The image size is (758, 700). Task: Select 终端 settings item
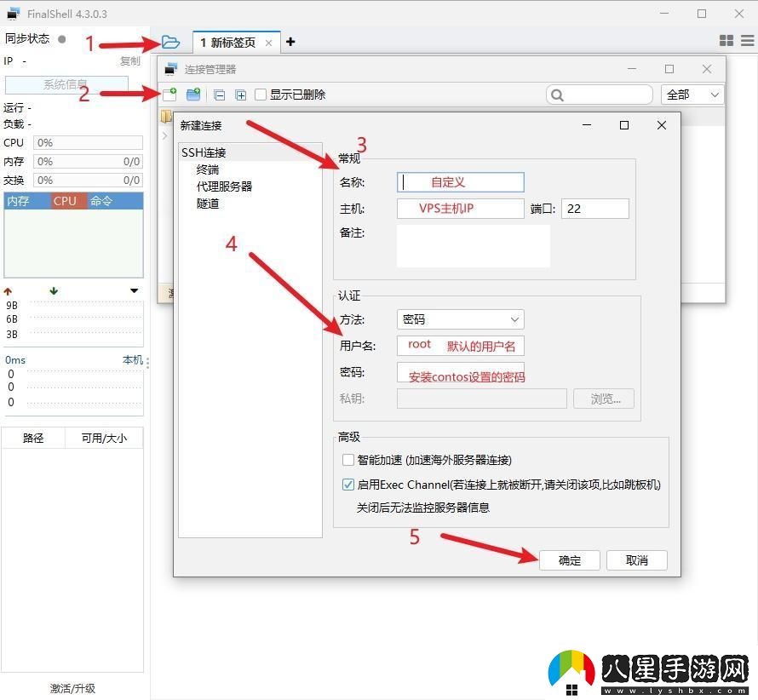208,169
